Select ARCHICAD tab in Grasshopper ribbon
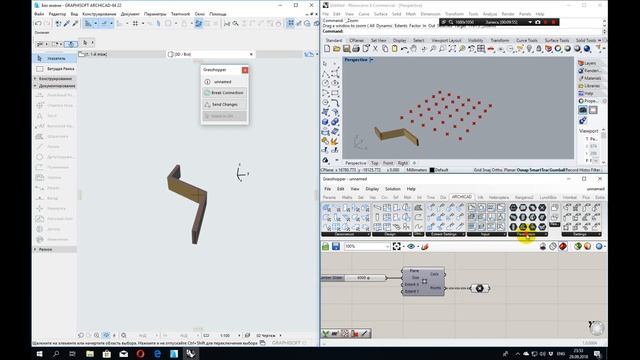Image resolution: width=640 pixels, height=360 pixels. coord(461,197)
